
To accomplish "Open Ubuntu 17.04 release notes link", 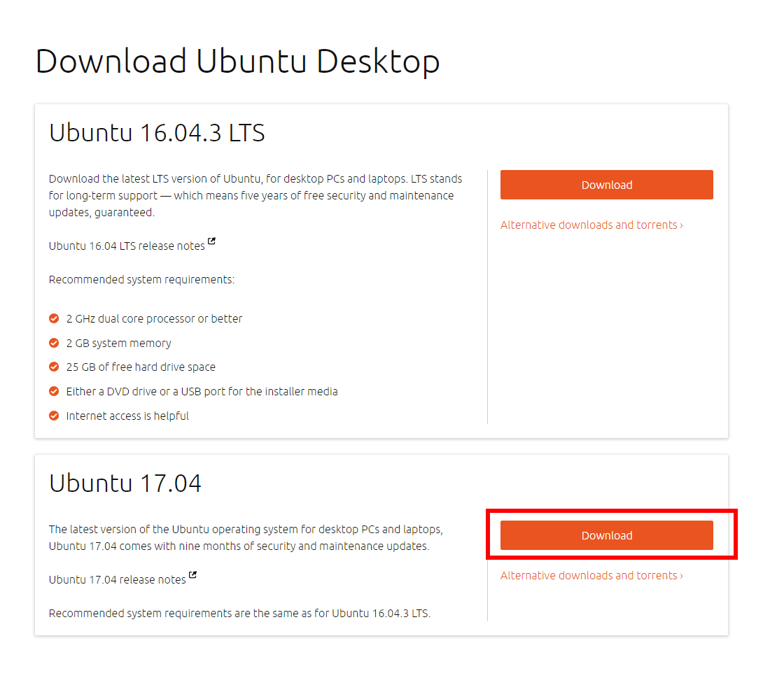I will [x=118, y=579].
